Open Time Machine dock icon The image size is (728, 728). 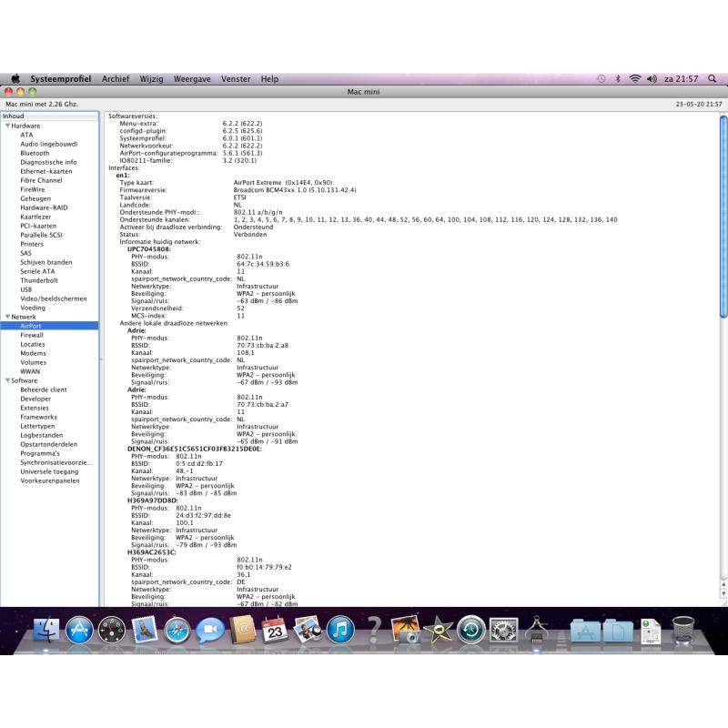471,630
